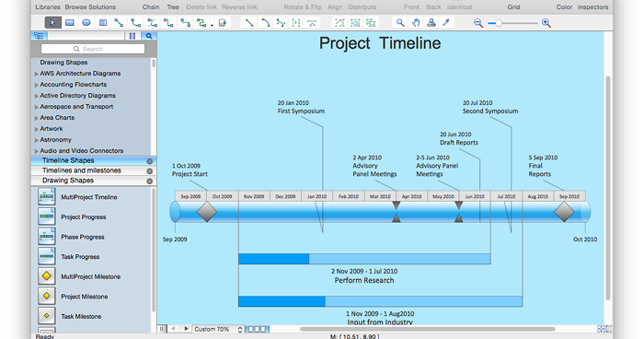
Task: Open the Inspectors panel
Action: pos(592,7)
